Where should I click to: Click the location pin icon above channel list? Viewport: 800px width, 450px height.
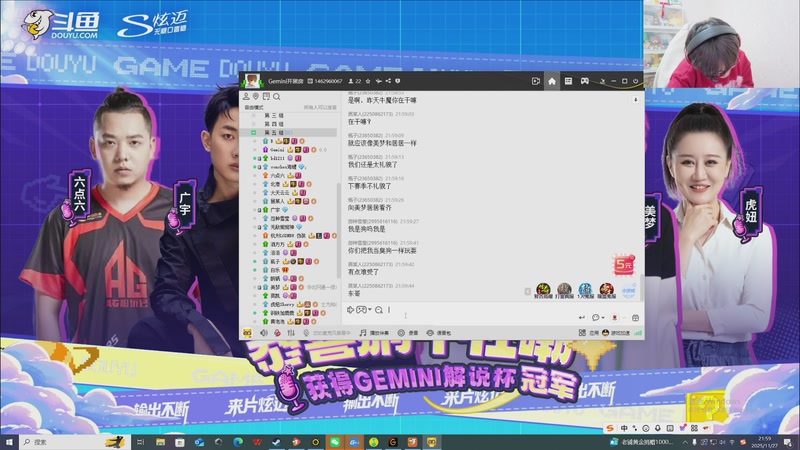[x=256, y=96]
